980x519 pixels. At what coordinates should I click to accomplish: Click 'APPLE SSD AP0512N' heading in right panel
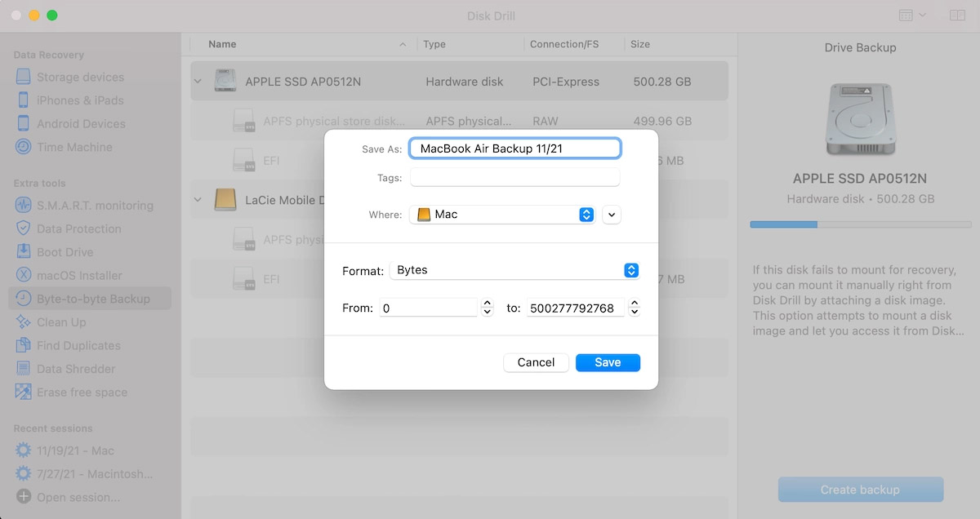point(860,178)
